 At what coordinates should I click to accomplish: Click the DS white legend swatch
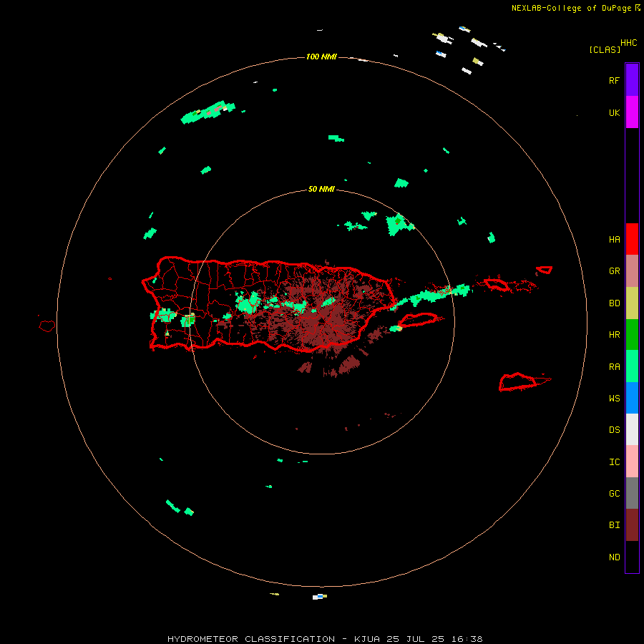pyautogui.click(x=632, y=429)
